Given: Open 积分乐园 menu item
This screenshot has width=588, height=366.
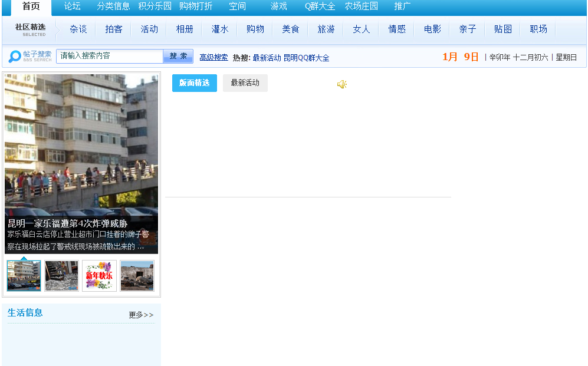Looking at the screenshot, I should coord(155,6).
